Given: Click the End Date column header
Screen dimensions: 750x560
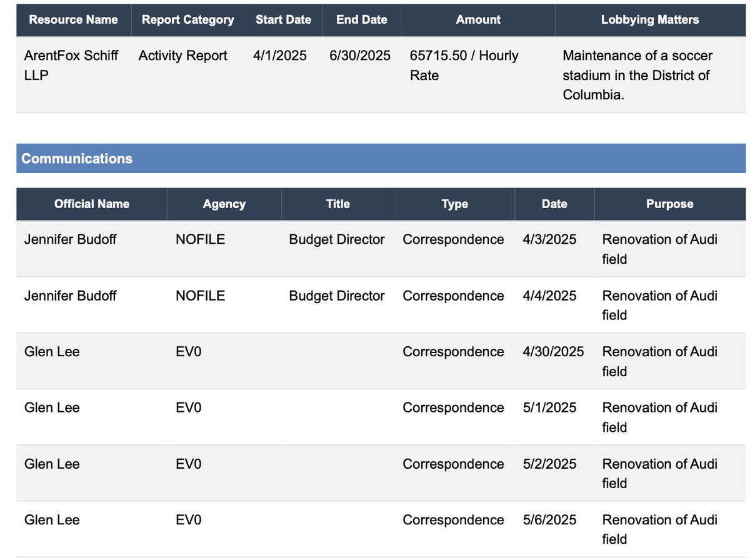Looking at the screenshot, I should click(362, 19).
